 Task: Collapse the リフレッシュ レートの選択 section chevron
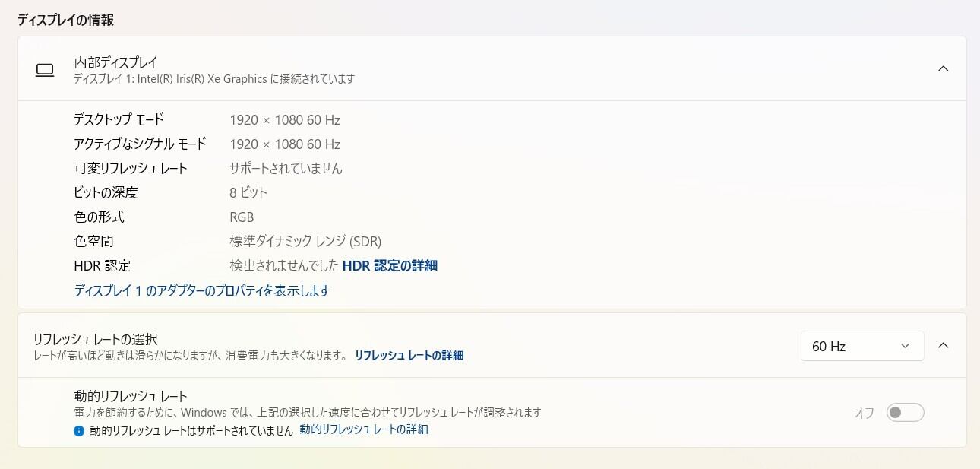coord(943,346)
